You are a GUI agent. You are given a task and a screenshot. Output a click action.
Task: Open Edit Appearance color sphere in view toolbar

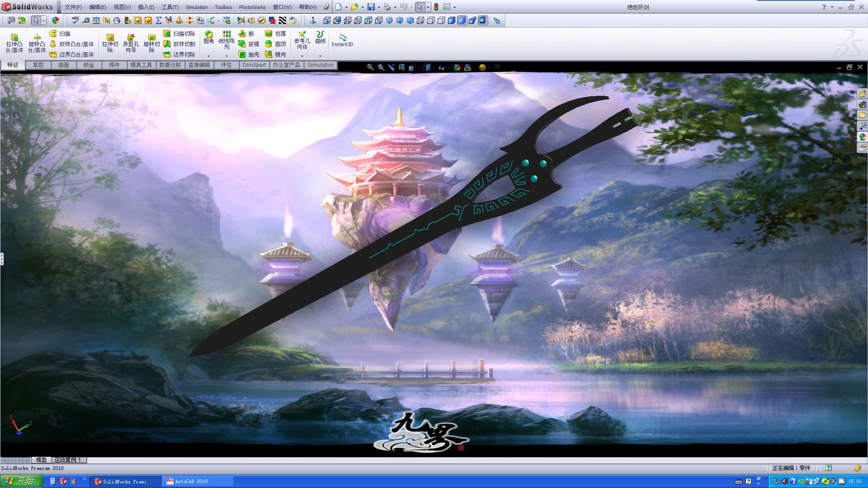[x=457, y=67]
